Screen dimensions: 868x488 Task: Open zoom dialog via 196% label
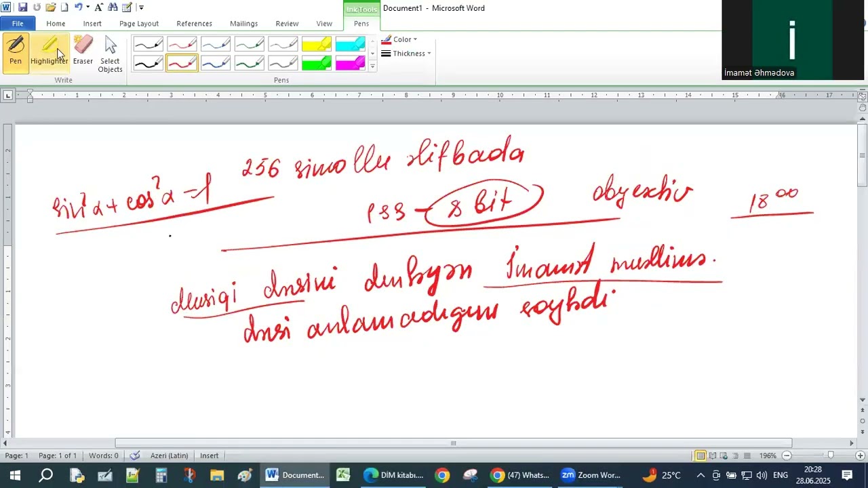pos(768,455)
